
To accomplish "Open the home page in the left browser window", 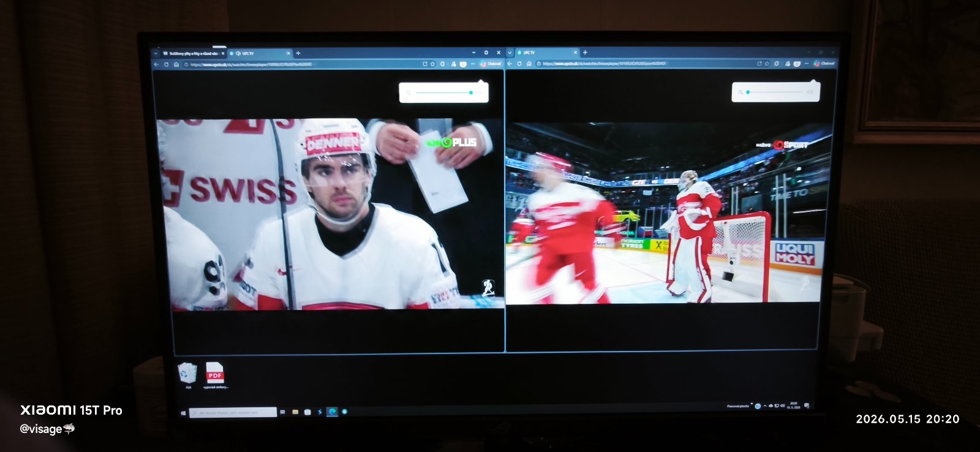I will (x=176, y=64).
